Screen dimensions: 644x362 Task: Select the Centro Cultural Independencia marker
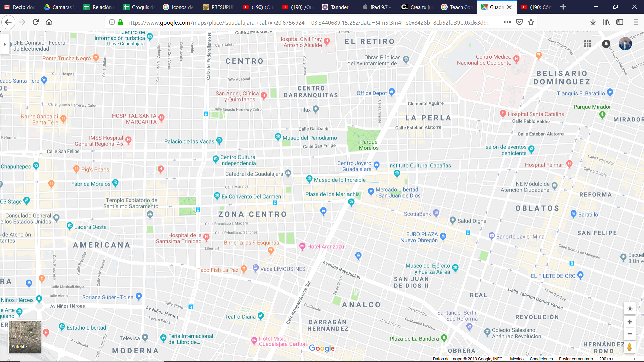[216, 159]
